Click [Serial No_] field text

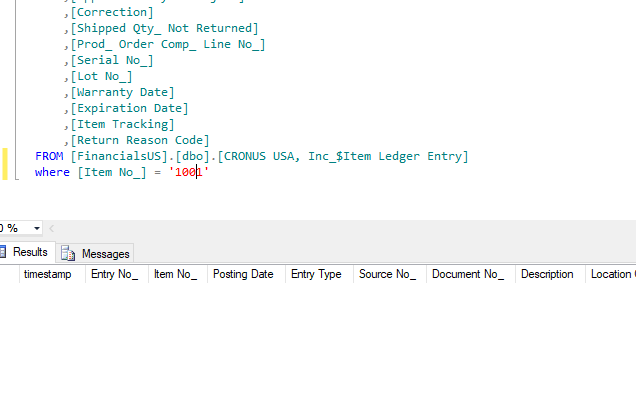pyautogui.click(x=112, y=60)
